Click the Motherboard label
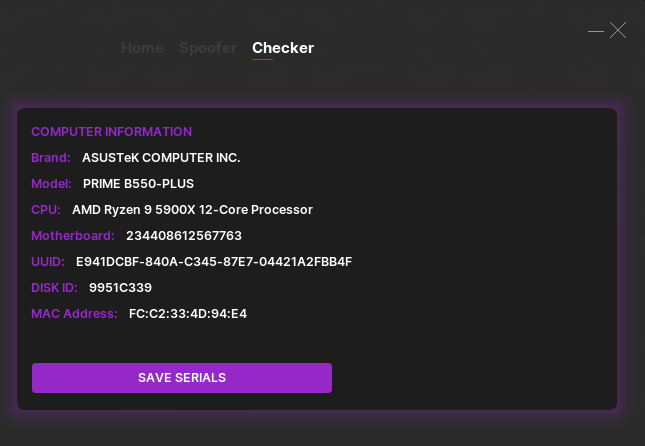The height and width of the screenshot is (446, 645). [x=73, y=236]
